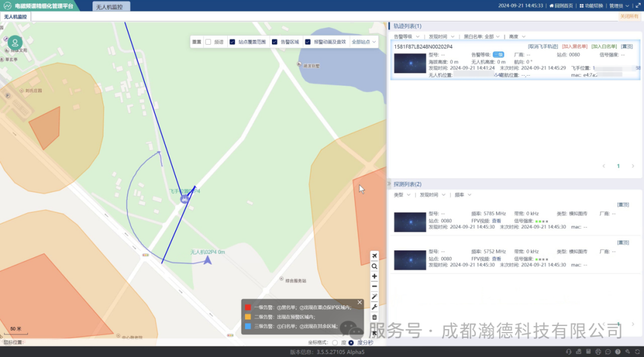This screenshot has width=644, height=357.
Task: Uncheck the 告警区域 checkbox
Action: pyautogui.click(x=274, y=42)
